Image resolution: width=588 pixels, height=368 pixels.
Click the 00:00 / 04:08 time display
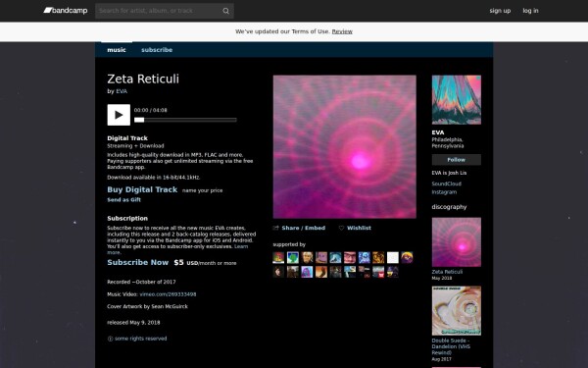click(151, 110)
